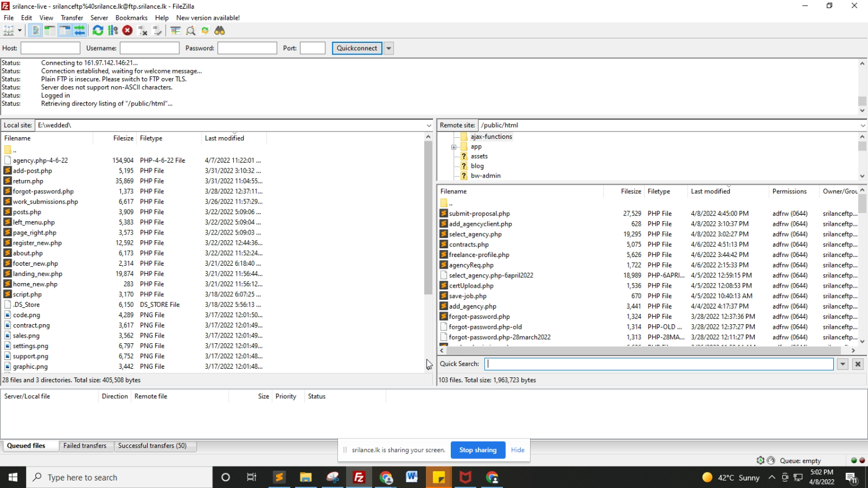Click the Host input field
Viewport: 868px width, 488px height.
[50, 48]
